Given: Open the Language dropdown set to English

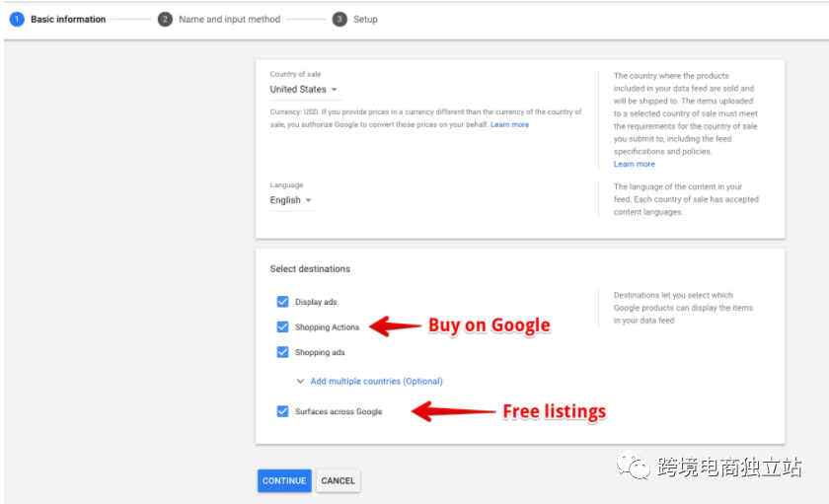Looking at the screenshot, I should point(292,200).
